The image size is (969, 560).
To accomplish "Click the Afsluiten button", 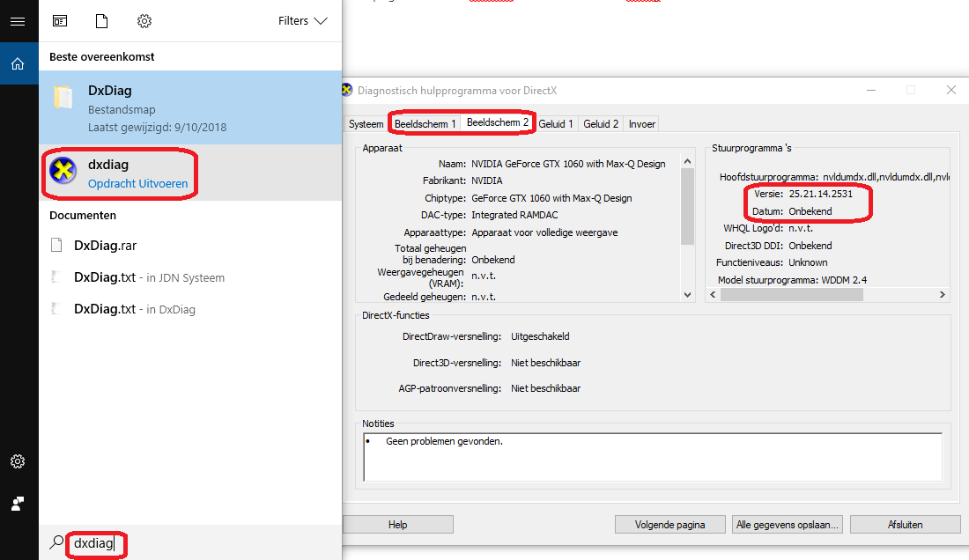I will pos(906,524).
